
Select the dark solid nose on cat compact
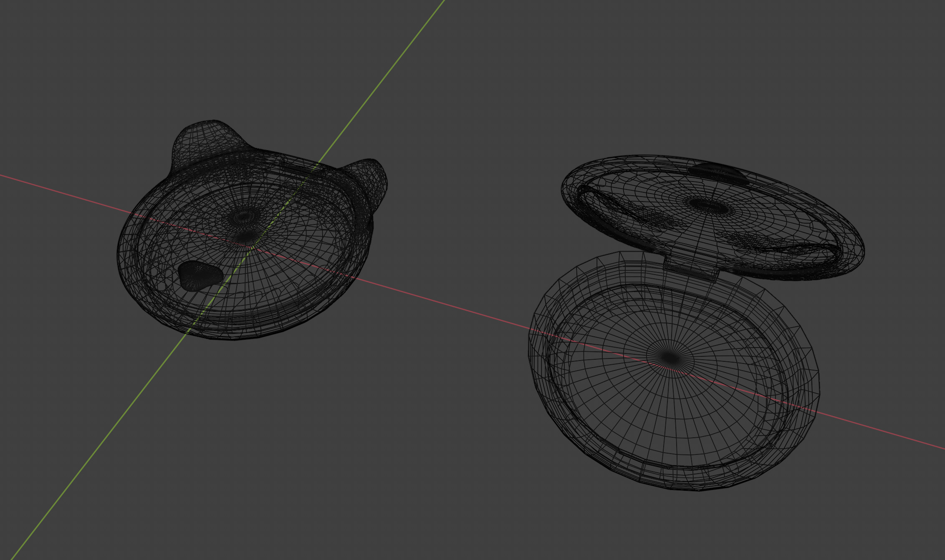pos(199,275)
